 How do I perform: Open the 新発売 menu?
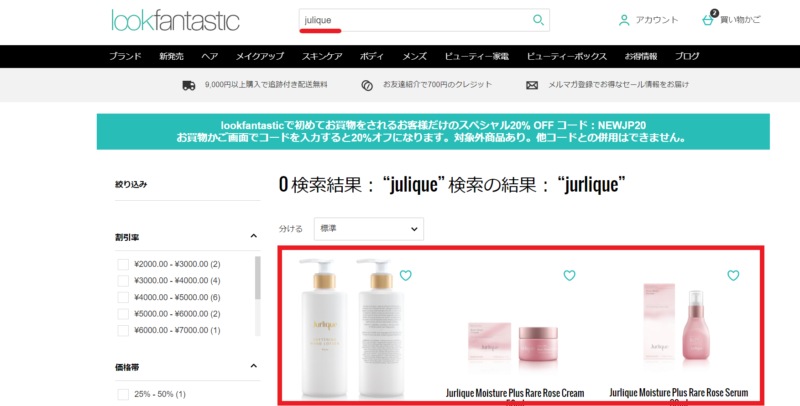171,56
